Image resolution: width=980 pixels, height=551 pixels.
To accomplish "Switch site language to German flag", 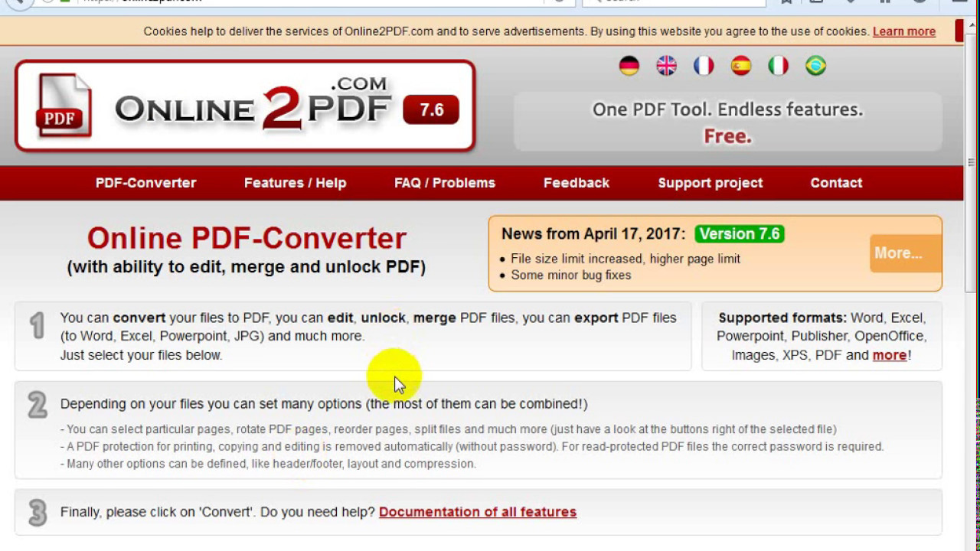I will point(629,66).
